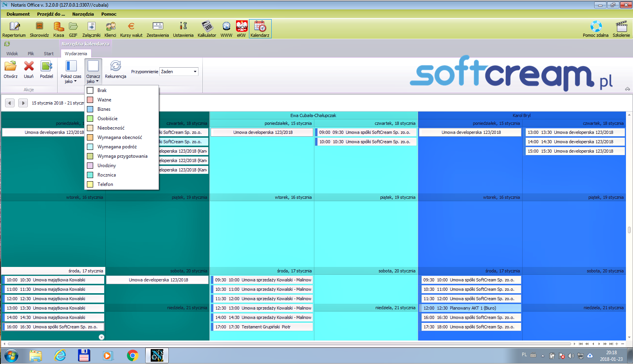Switch to the Start tab

click(x=49, y=54)
